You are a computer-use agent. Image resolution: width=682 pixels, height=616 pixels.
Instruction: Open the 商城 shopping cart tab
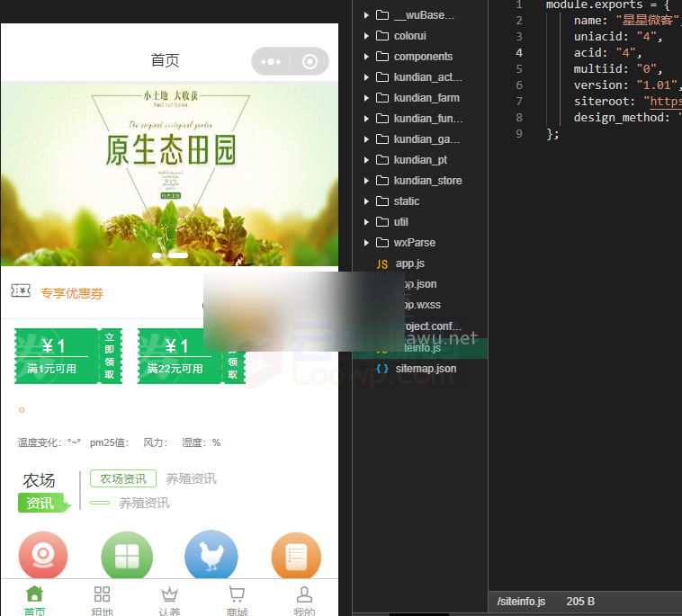click(237, 602)
